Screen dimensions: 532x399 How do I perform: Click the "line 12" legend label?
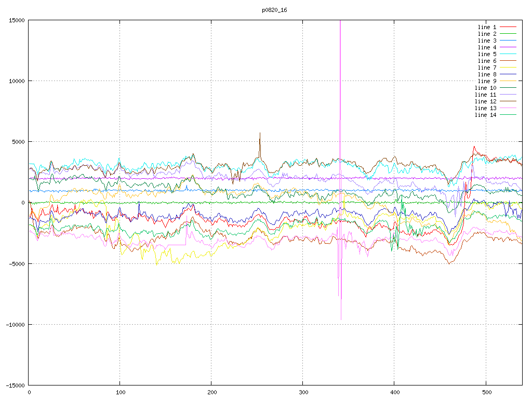pyautogui.click(x=486, y=101)
